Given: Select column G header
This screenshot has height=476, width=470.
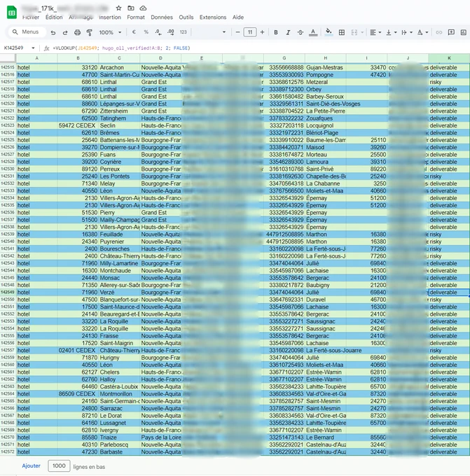Looking at the screenshot, I should [x=284, y=58].
